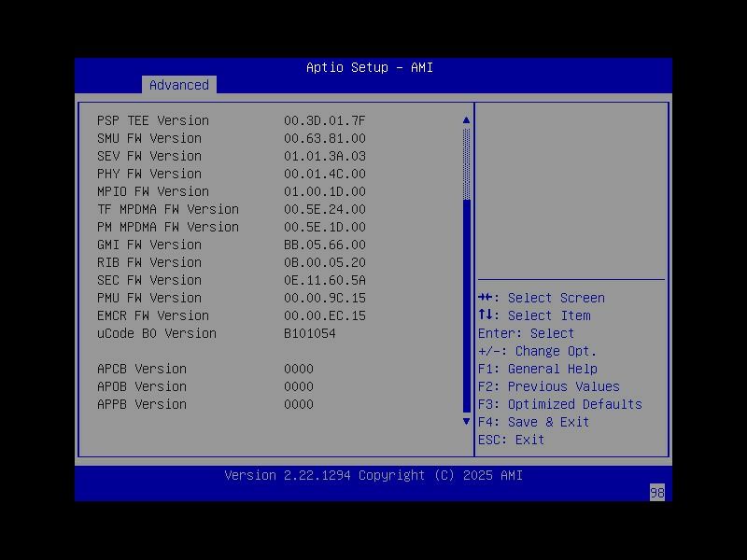Select the APPB Version label
The image size is (747, 560).
pos(142,404)
